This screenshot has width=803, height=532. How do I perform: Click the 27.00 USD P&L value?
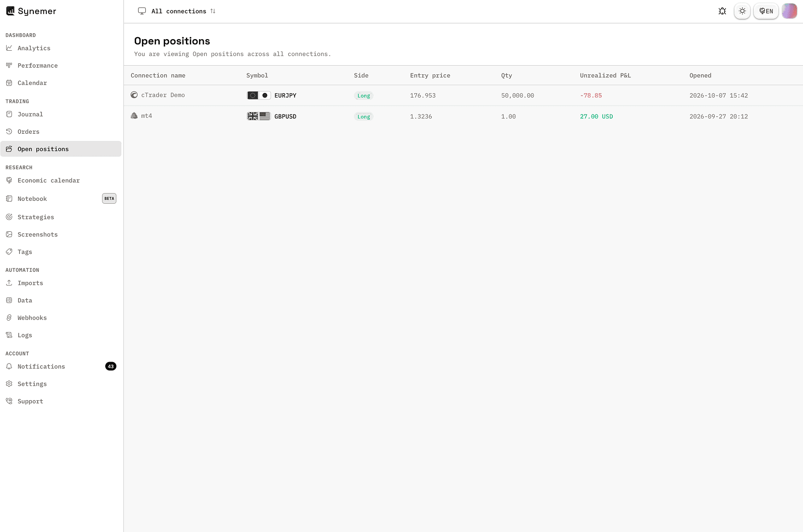point(596,116)
